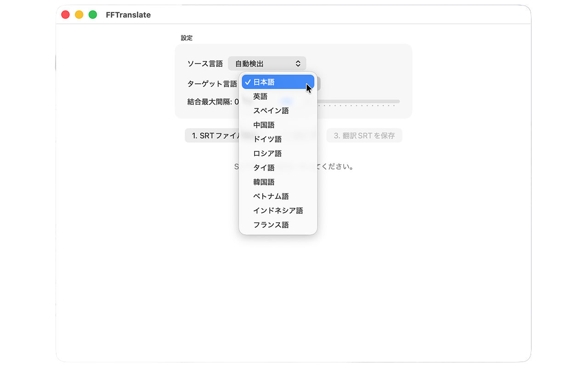Click the 結合最大間隔 slider track
Viewport: 588px width, 368px height.
pos(358,101)
